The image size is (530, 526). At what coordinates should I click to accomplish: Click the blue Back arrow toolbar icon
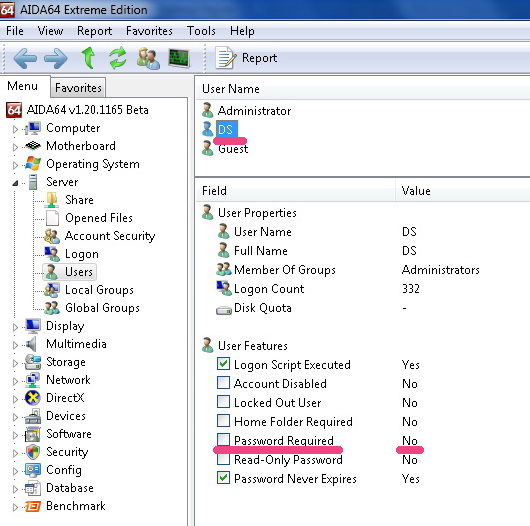coord(25,58)
